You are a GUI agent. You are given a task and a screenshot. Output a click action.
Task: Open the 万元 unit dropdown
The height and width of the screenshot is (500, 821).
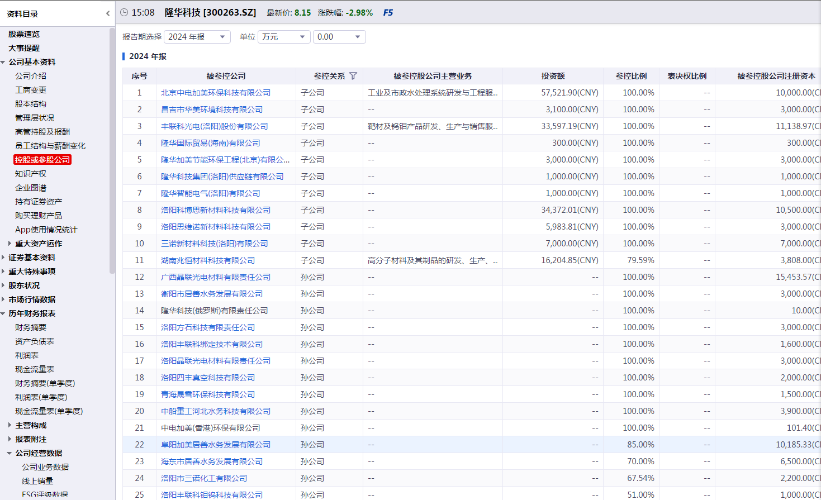coord(284,37)
